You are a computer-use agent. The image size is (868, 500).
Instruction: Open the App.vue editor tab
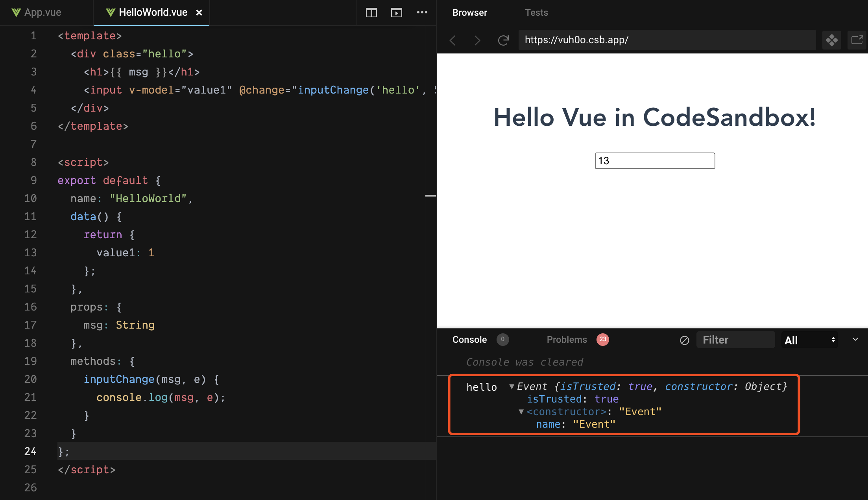point(37,12)
